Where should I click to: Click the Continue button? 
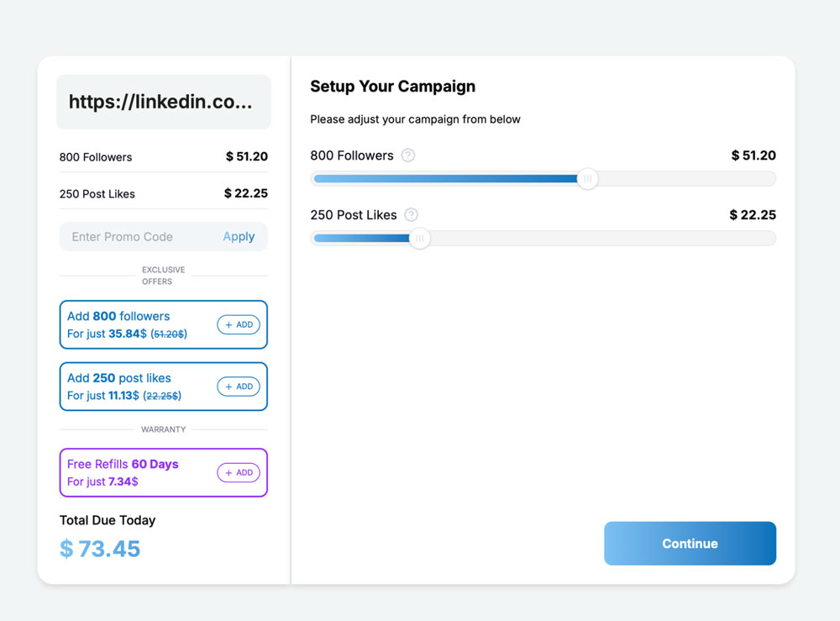coord(690,544)
